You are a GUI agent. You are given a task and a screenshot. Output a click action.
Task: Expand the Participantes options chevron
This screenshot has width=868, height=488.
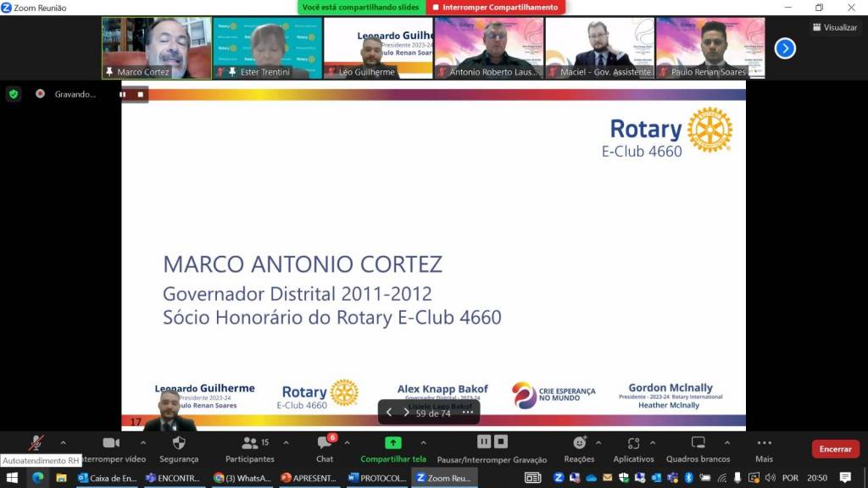click(x=286, y=442)
